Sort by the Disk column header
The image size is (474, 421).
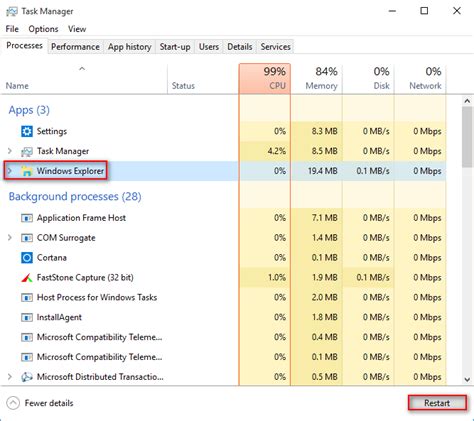(x=368, y=79)
